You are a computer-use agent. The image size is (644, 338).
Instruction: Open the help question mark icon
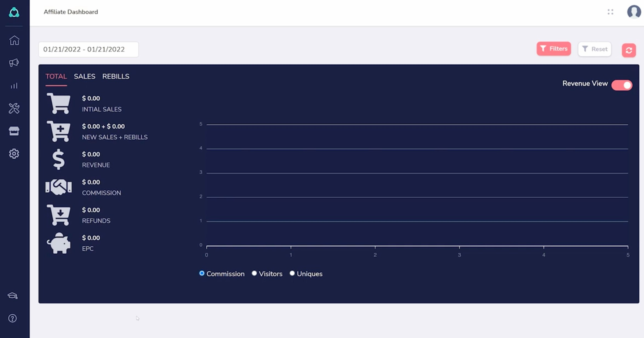(13, 318)
